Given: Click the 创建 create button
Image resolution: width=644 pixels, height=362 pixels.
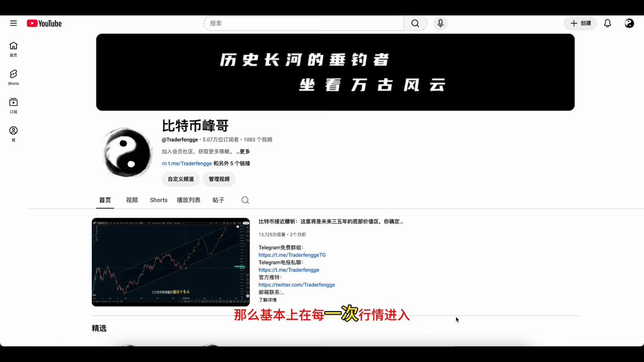Looking at the screenshot, I should (580, 23).
